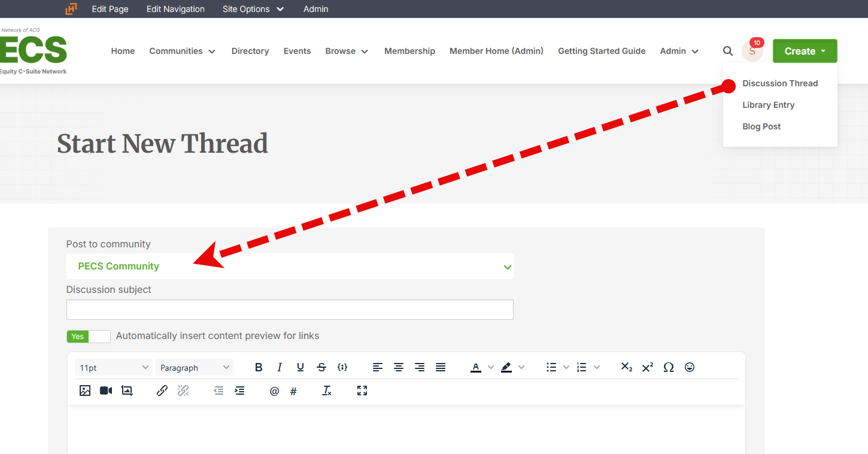Open Admin link in top admin bar
Screen dimensions: 868x454
(x=315, y=9)
